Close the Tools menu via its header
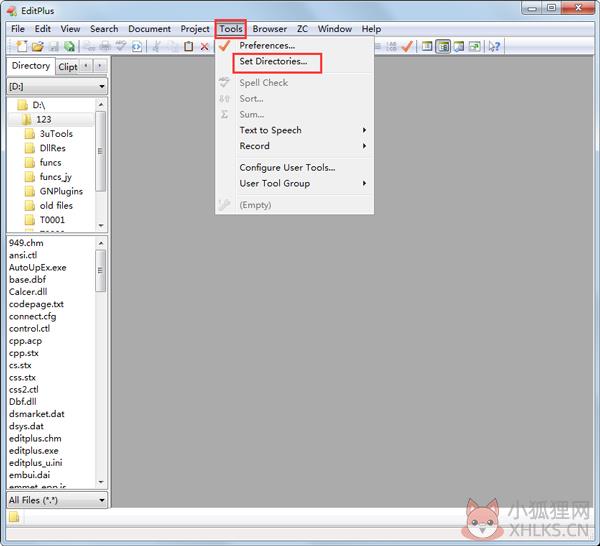The width and height of the screenshot is (600, 546). [231, 29]
